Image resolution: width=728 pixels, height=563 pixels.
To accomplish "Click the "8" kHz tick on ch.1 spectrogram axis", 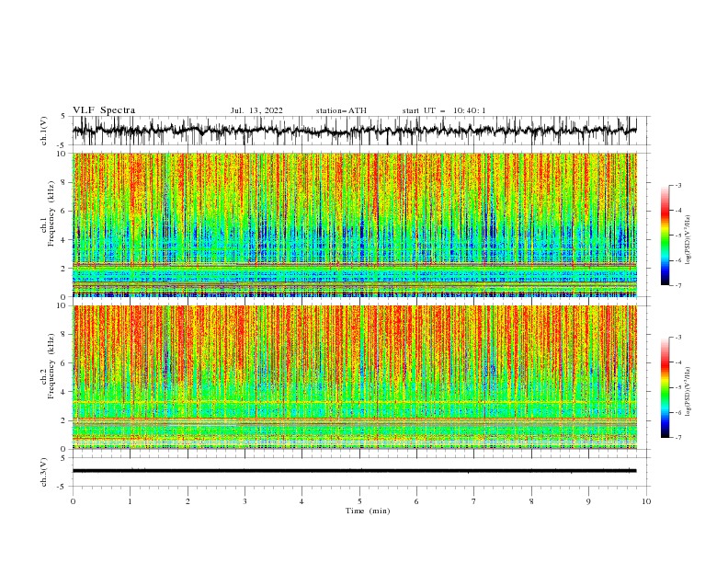I will (65, 182).
